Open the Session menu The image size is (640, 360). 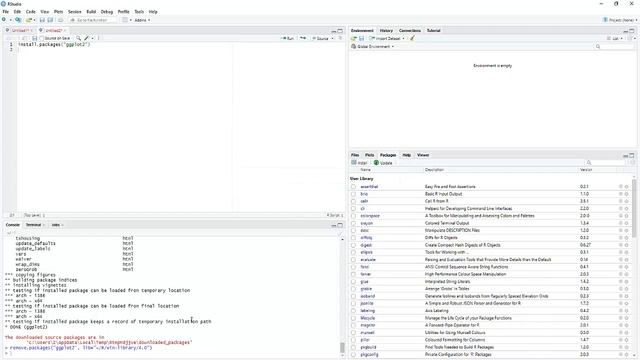pos(74,12)
